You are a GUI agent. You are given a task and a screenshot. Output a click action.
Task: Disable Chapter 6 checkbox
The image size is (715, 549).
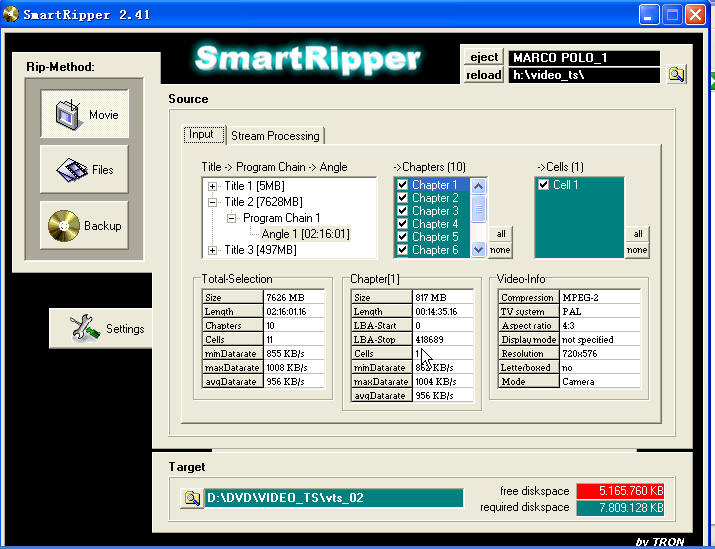pyautogui.click(x=402, y=249)
